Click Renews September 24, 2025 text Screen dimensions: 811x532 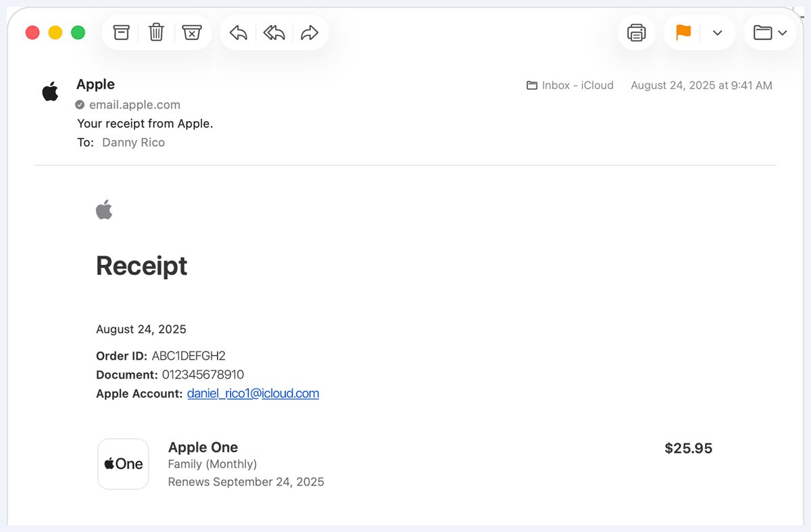coord(246,482)
